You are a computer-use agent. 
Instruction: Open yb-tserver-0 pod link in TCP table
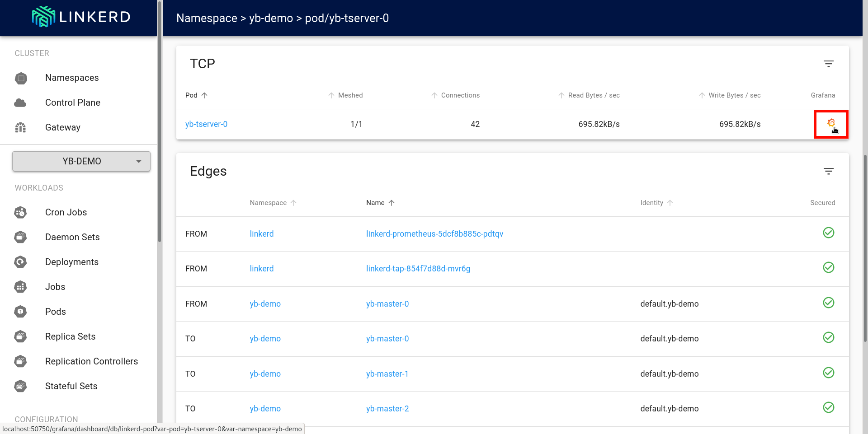206,124
